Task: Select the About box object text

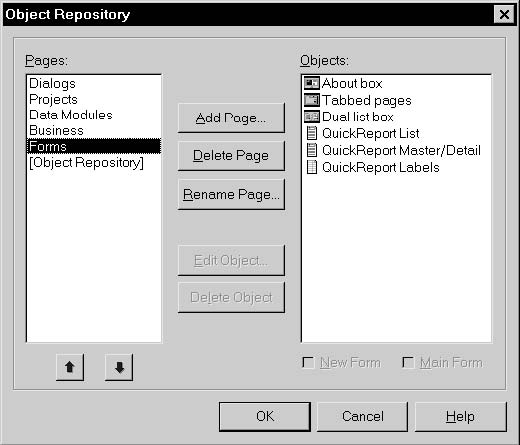Action: point(352,83)
